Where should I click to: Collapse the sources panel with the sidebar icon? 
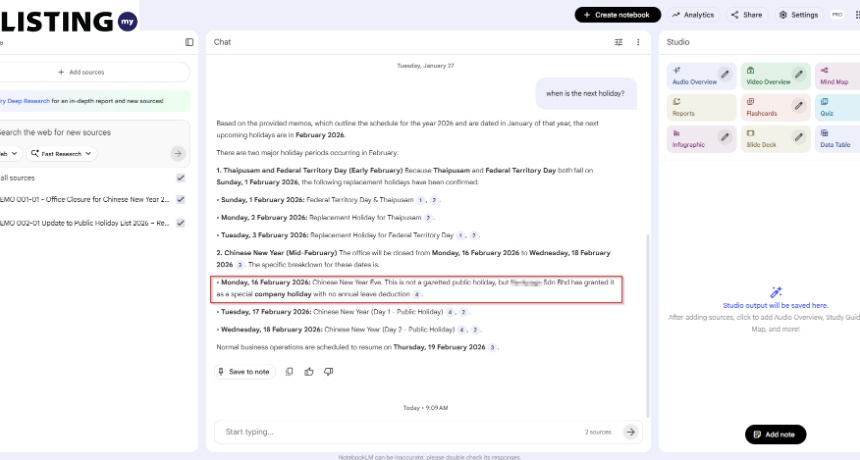tap(189, 42)
